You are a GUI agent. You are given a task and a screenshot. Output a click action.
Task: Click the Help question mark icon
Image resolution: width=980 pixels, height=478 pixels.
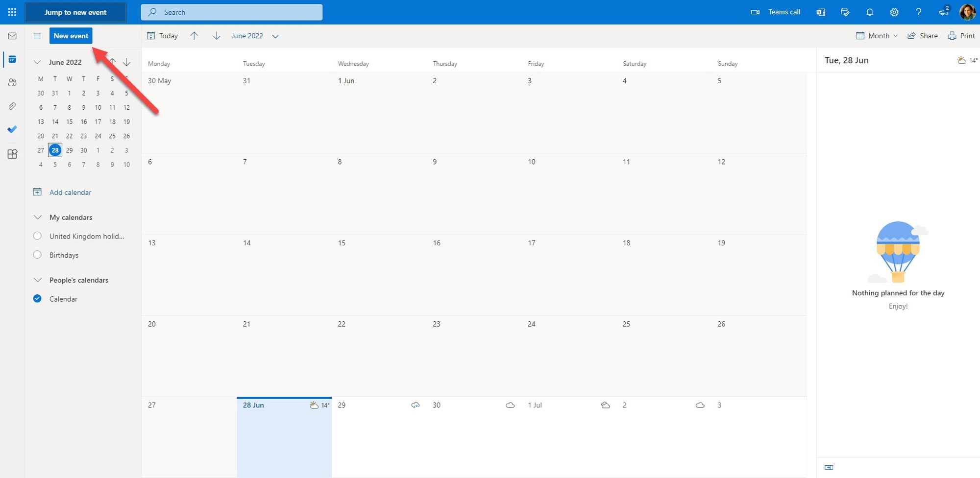tap(918, 12)
